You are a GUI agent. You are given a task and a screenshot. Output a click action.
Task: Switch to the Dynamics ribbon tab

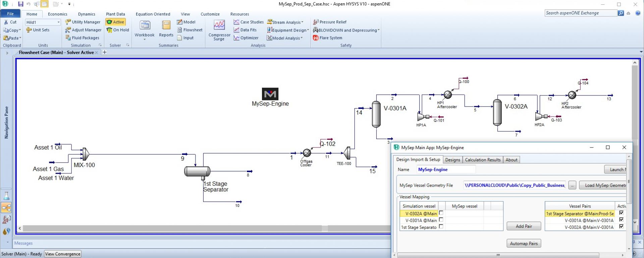(x=87, y=14)
